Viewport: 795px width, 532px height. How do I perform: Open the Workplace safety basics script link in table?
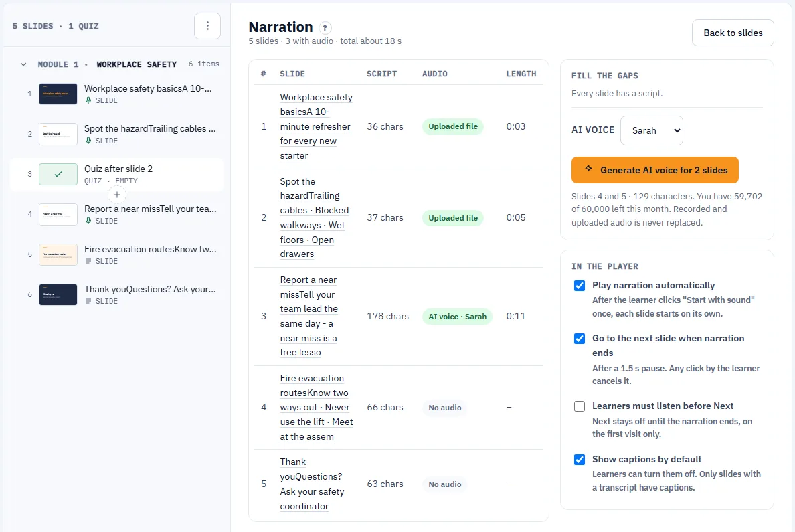pyautogui.click(x=317, y=126)
